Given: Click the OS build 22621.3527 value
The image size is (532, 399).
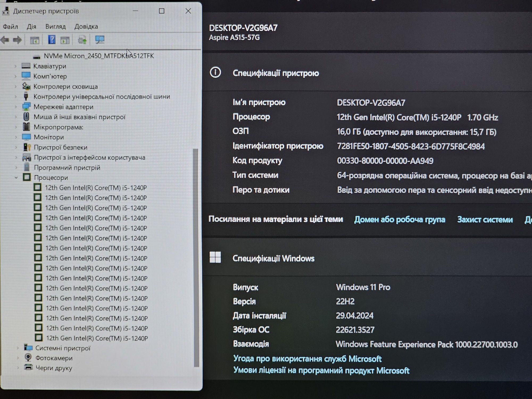Looking at the screenshot, I should click(355, 330).
